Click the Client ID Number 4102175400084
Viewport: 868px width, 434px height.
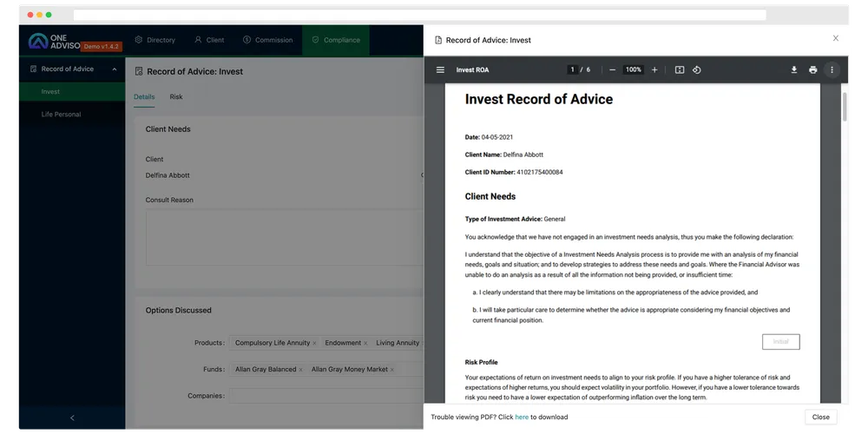[514, 172]
